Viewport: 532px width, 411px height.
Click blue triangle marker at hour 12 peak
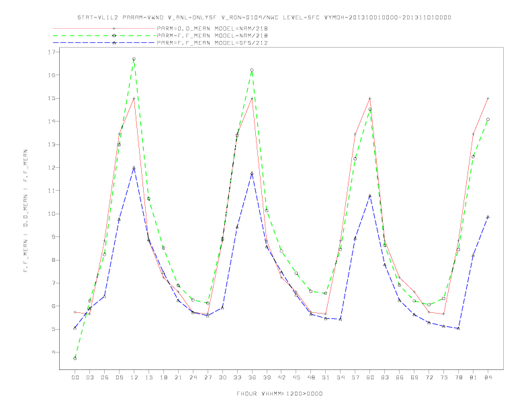(134, 167)
